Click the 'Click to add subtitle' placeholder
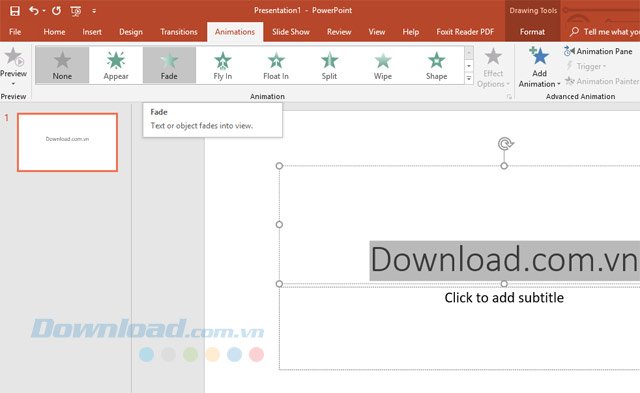 [504, 298]
